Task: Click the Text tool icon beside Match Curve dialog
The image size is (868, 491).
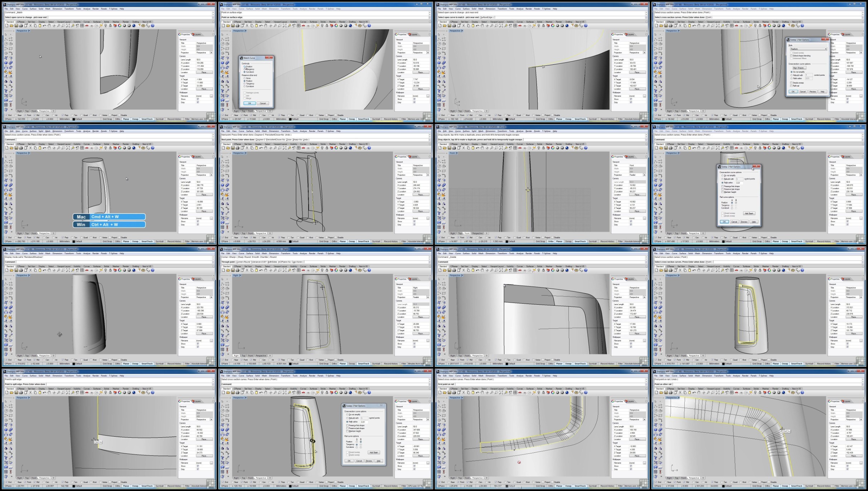Action: click(x=222, y=91)
